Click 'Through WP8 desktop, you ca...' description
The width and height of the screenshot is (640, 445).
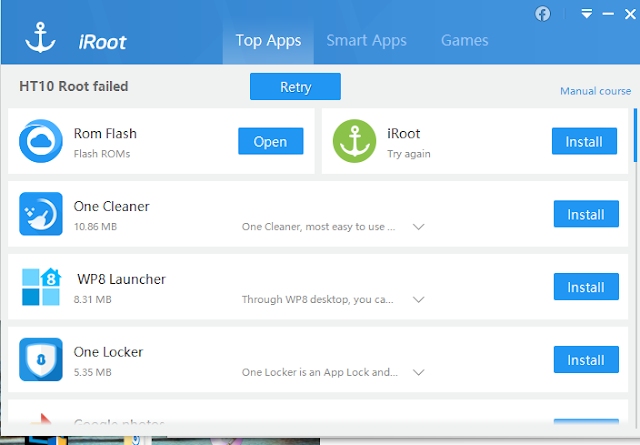(x=318, y=300)
